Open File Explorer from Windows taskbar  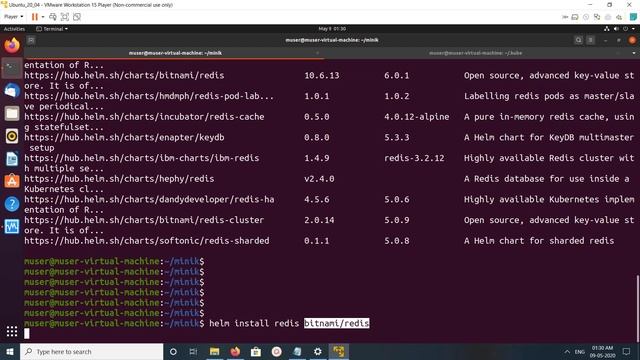coord(214,351)
